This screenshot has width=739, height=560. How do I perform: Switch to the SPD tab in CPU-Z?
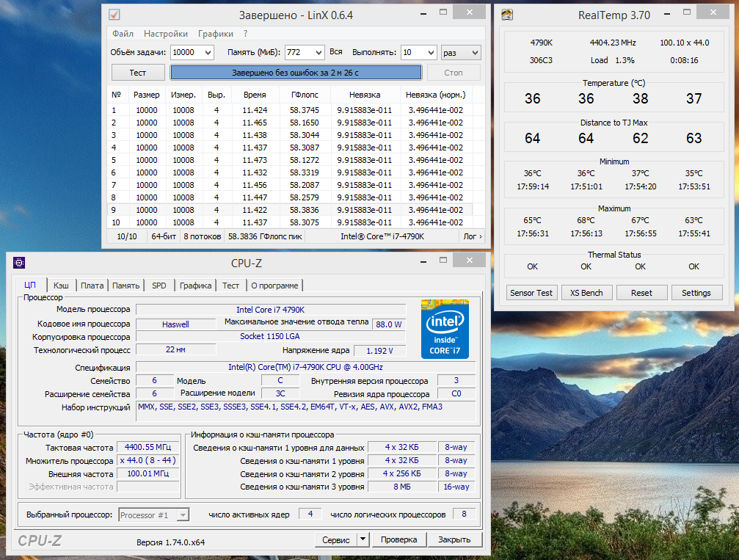click(x=159, y=286)
